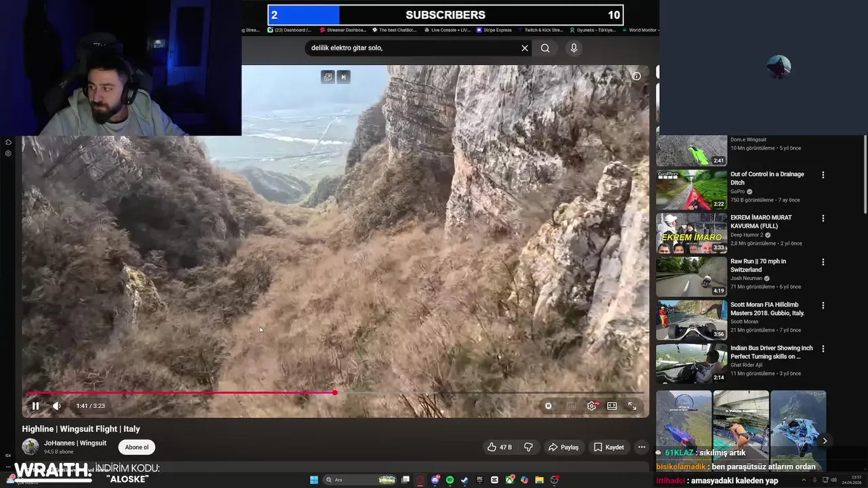Open Epic Games Launcher from taskbar

[479, 480]
